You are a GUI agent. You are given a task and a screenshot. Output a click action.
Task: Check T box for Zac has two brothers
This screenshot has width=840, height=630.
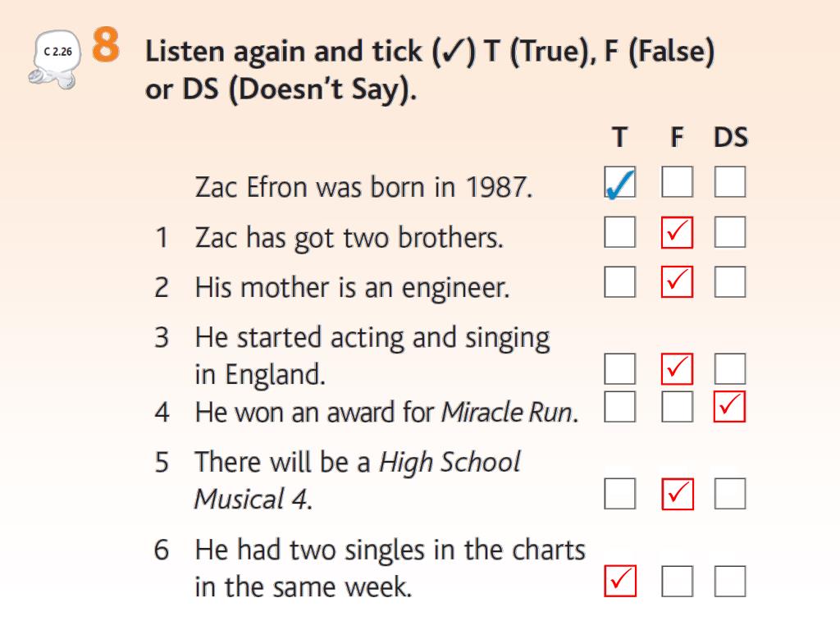(x=620, y=232)
